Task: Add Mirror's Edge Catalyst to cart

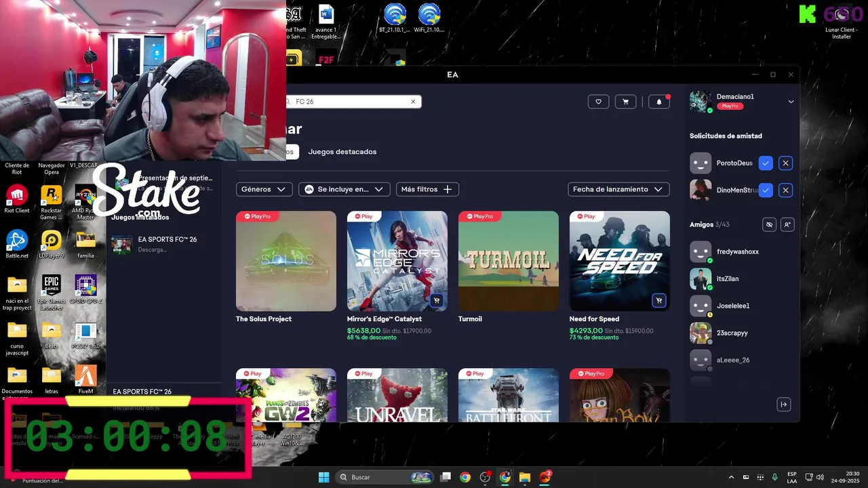Action: tap(437, 300)
